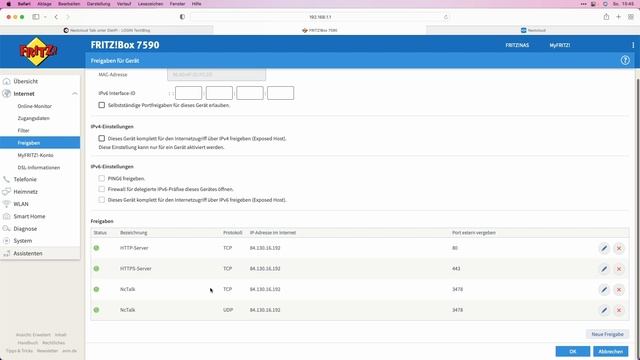The height and width of the screenshot is (360, 640).
Task: Open the help question mark icon
Action: 625,60
